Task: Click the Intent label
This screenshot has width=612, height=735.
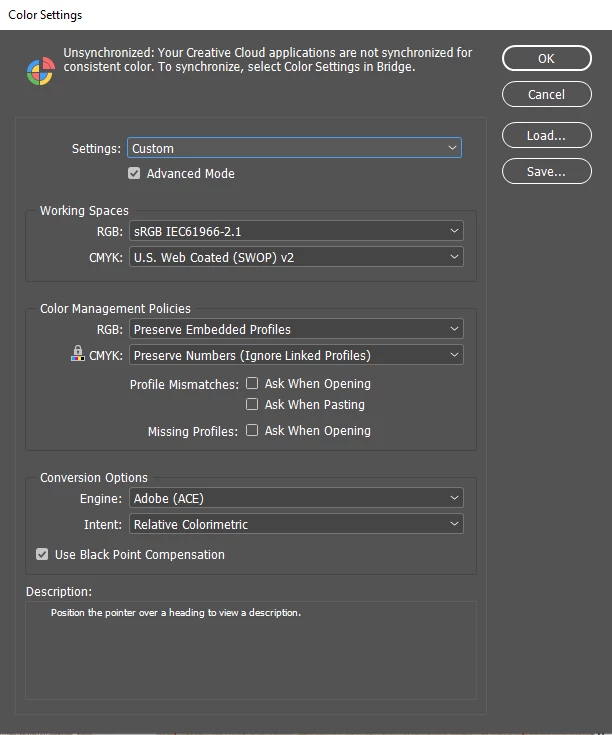Action: (x=103, y=524)
